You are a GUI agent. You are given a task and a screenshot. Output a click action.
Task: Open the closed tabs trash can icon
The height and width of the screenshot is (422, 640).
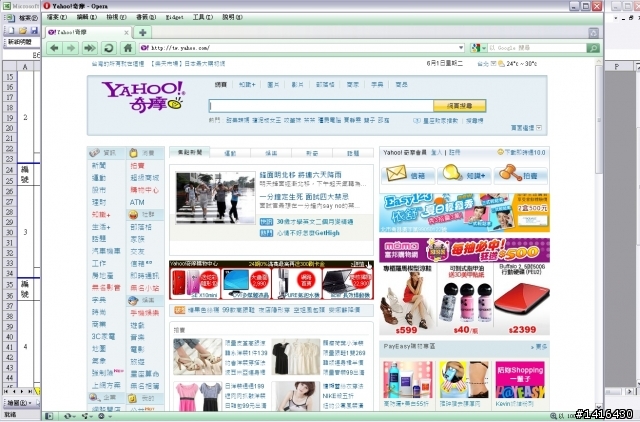pos(593,33)
